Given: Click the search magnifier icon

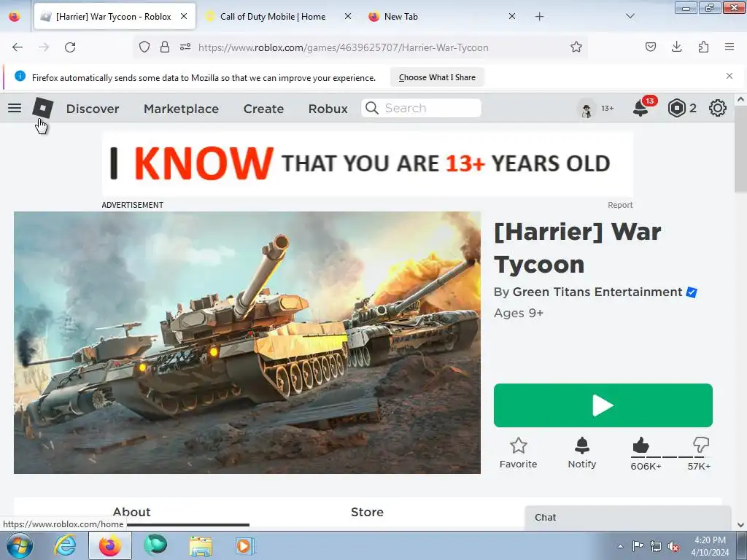Looking at the screenshot, I should click(x=371, y=108).
